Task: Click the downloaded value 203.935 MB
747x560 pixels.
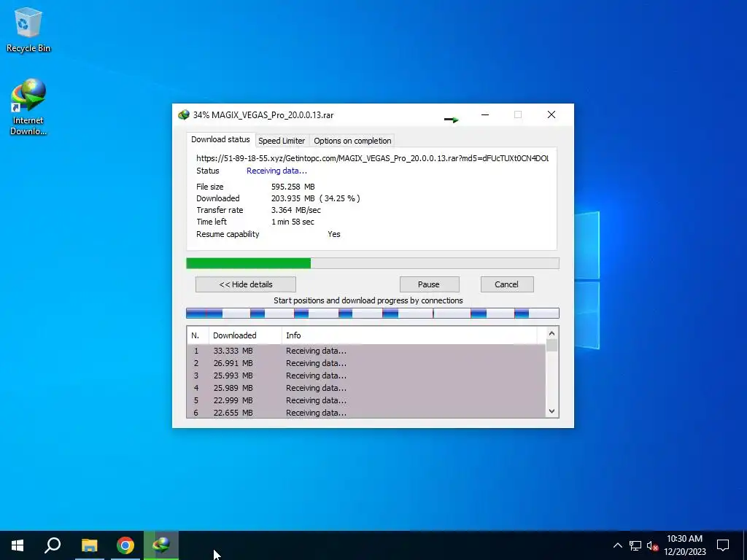Action: tap(293, 198)
